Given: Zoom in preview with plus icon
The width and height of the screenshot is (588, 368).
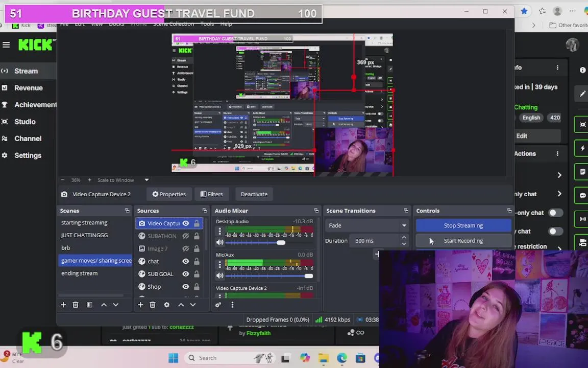Looking at the screenshot, I should point(89,180).
